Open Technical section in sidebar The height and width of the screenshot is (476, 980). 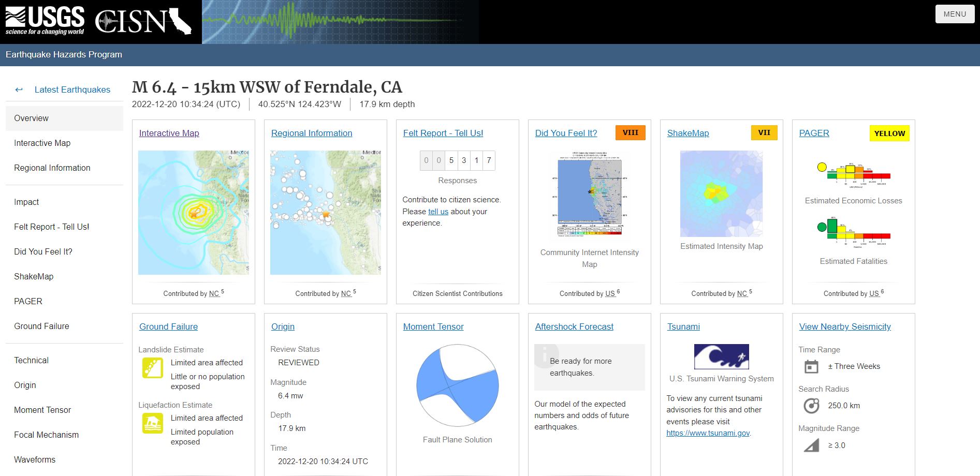(x=64, y=360)
